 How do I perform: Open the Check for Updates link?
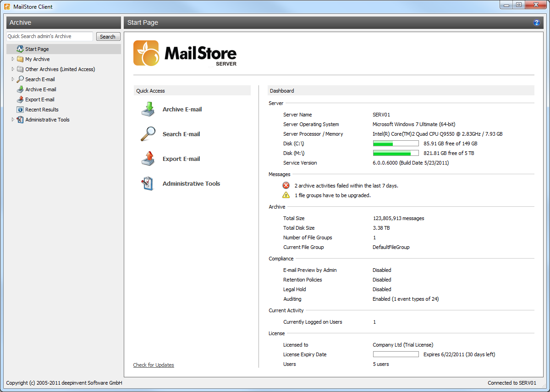click(x=154, y=365)
